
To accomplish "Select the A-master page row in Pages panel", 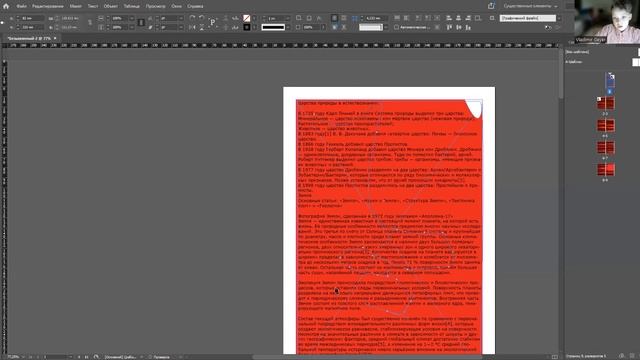I will click(602, 62).
